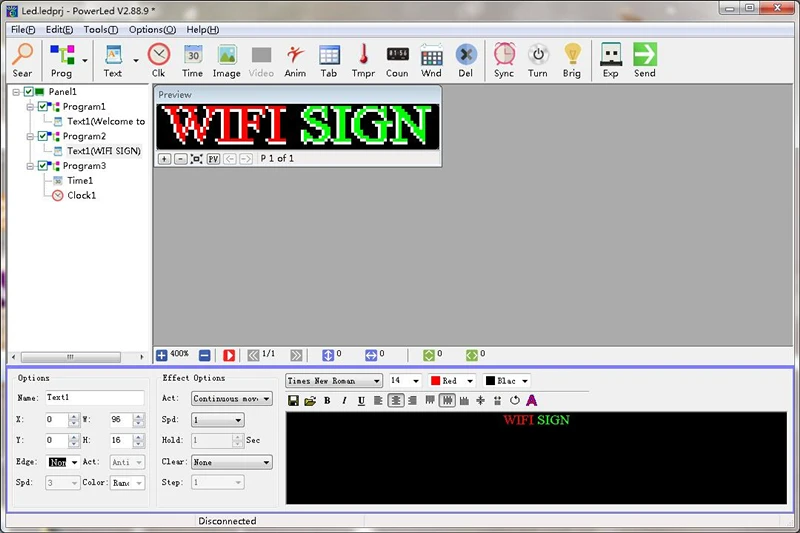Click fit-to-window icon in Preview window
The image size is (800, 533).
tap(196, 159)
